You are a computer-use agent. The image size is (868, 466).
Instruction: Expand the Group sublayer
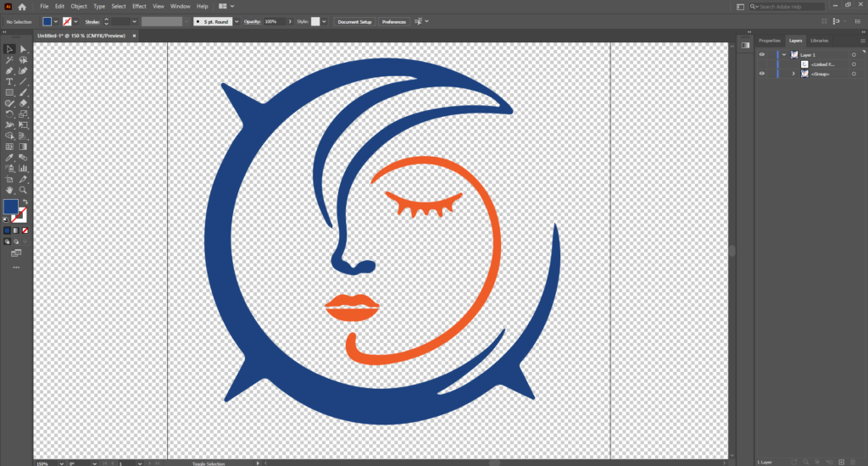(x=793, y=74)
